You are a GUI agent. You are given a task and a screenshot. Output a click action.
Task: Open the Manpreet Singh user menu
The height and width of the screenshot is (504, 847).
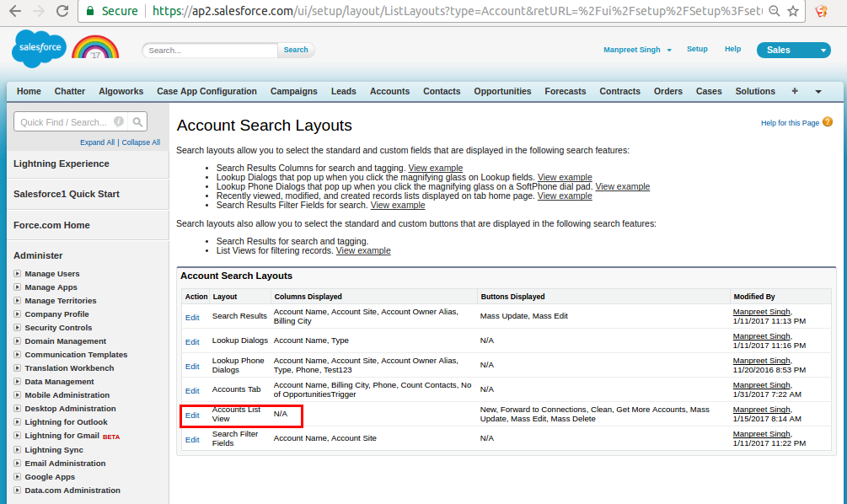(637, 50)
